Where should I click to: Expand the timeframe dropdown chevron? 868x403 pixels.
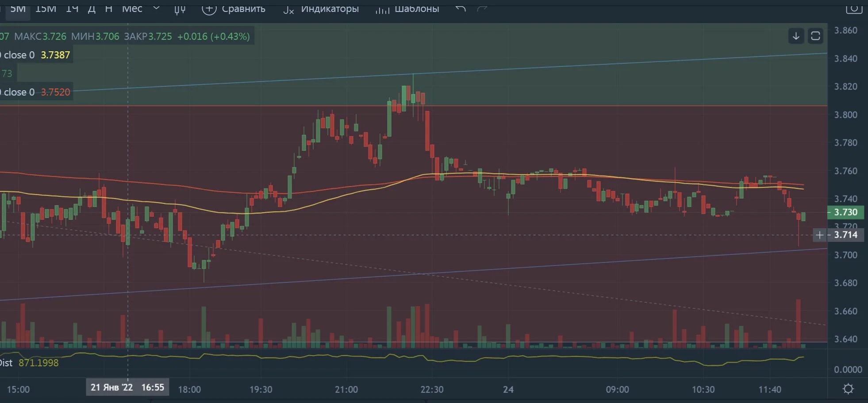click(156, 8)
